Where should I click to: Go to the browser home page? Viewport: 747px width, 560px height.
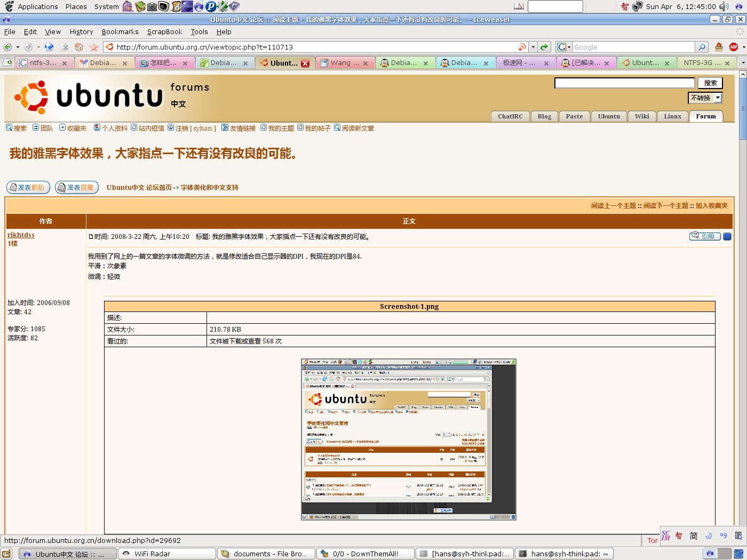[79, 47]
